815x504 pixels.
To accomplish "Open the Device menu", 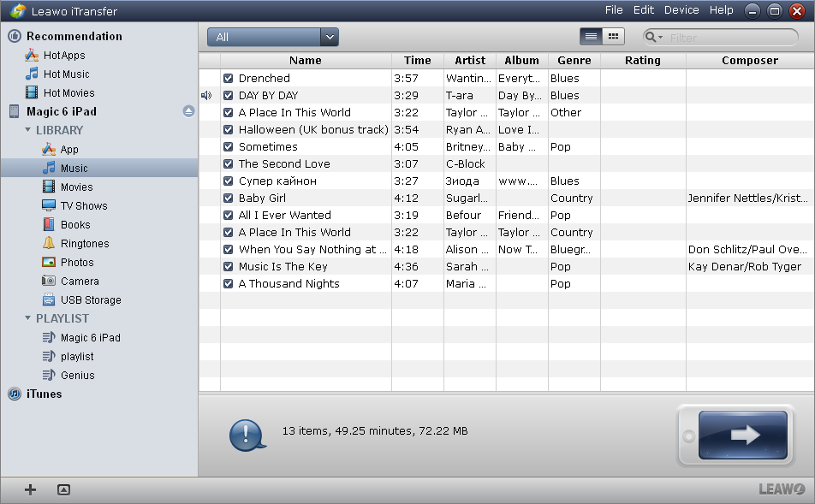I will coord(681,9).
